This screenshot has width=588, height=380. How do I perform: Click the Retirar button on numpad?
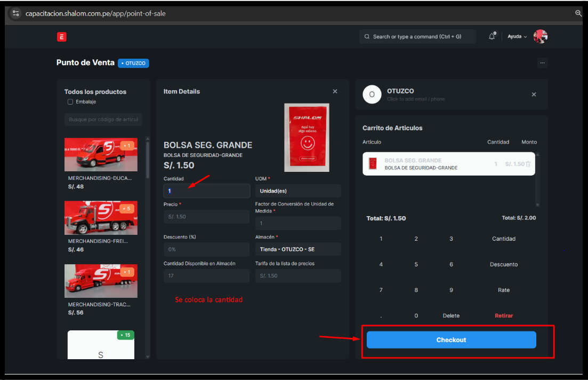coord(503,316)
